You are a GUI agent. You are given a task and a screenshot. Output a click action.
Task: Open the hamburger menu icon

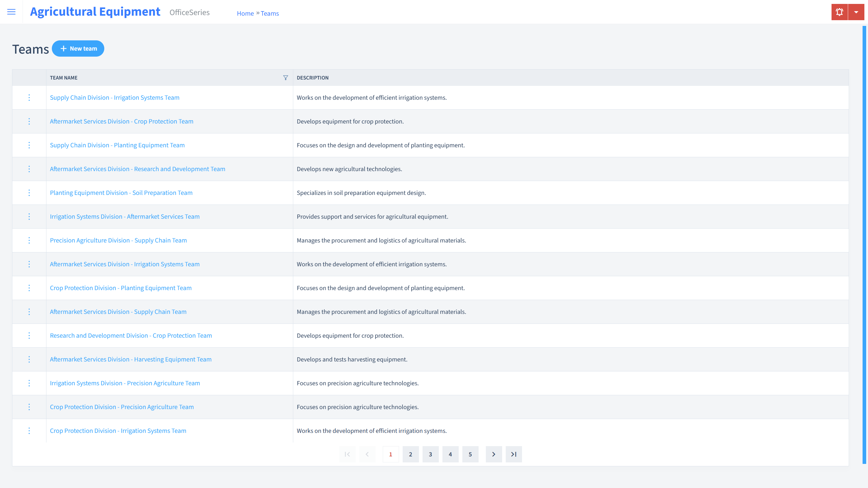point(11,12)
